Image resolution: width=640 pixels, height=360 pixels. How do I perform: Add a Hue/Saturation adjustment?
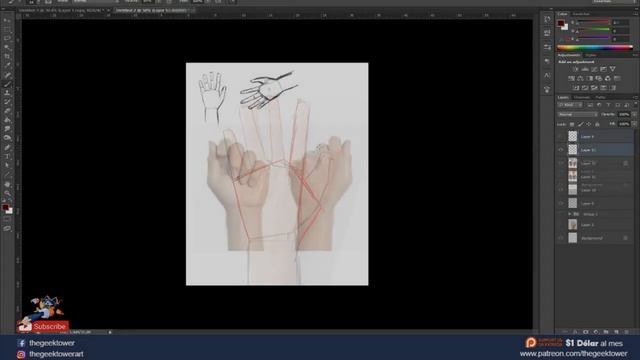point(571,78)
